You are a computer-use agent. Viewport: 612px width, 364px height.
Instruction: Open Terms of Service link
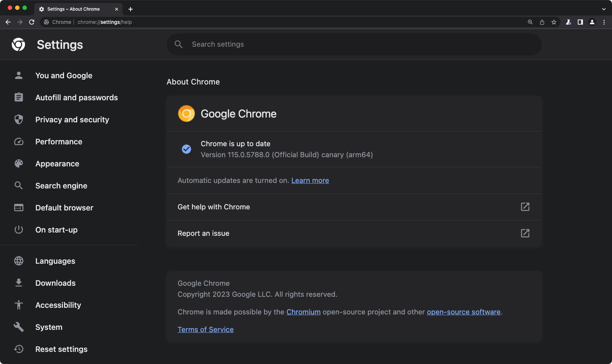coord(206,329)
